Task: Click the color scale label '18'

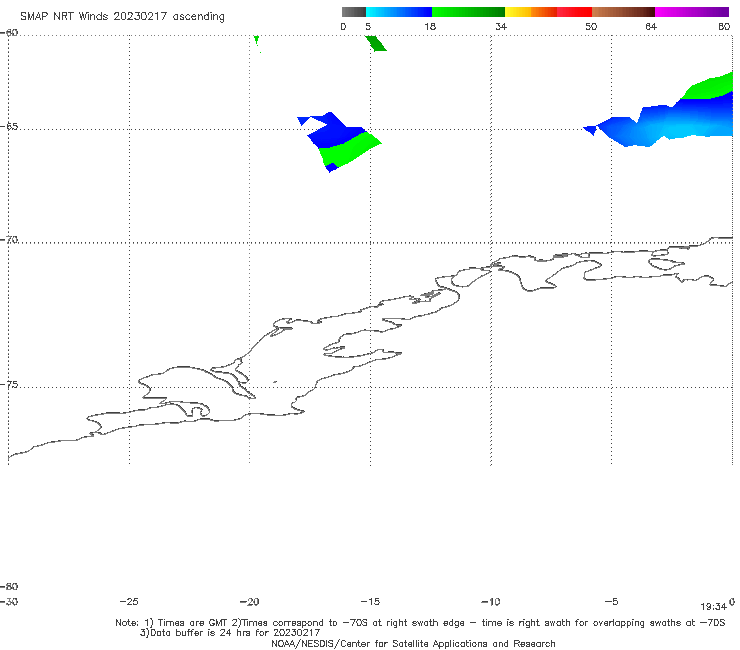Action: (430, 26)
